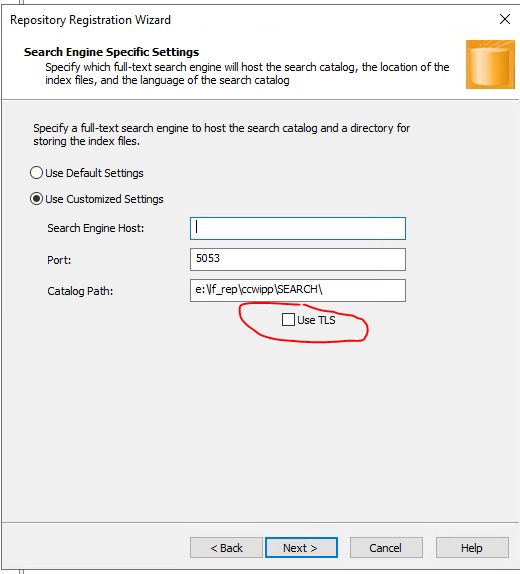Click the "Catalog Path:" label
The width and height of the screenshot is (520, 574).
click(80, 291)
